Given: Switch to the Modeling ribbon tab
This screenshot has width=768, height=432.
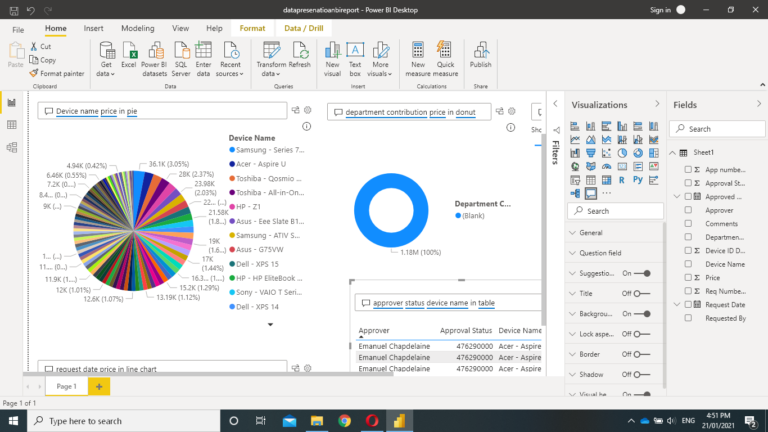Looking at the screenshot, I should point(138,28).
